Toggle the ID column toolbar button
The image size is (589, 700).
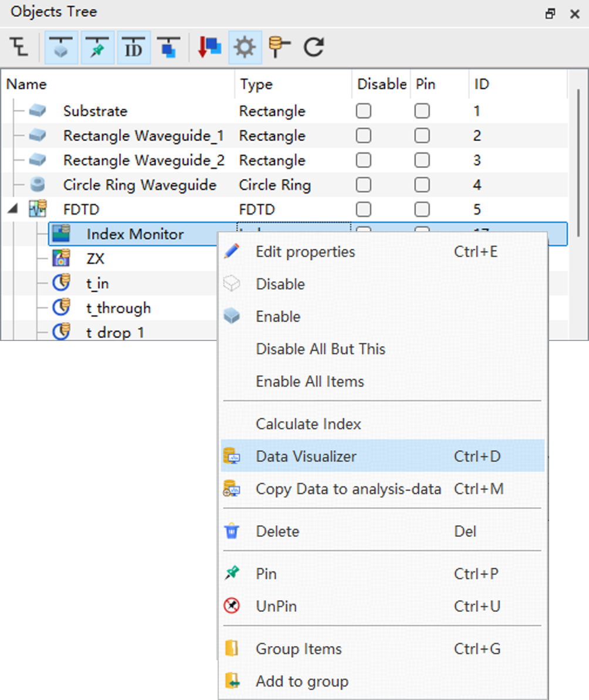(x=134, y=48)
